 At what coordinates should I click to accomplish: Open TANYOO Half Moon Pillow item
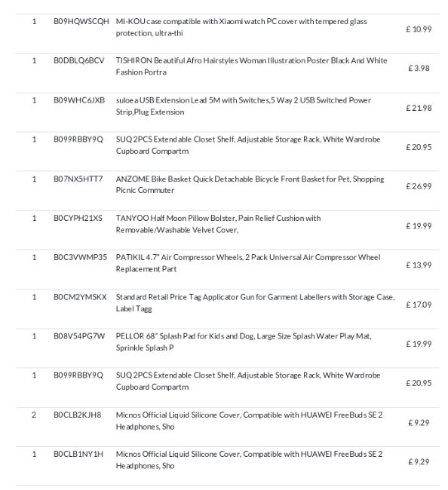218,224
